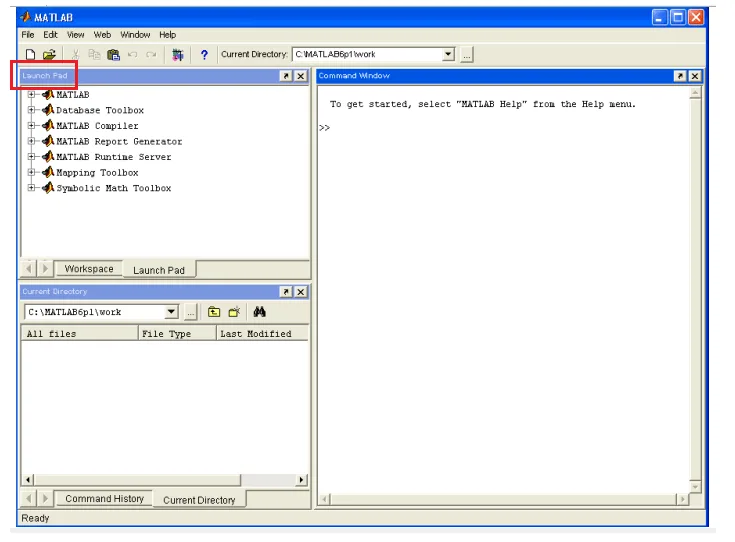Expand the MATLAB Report Generator node
This screenshot has width=735, height=542.
click(31, 141)
